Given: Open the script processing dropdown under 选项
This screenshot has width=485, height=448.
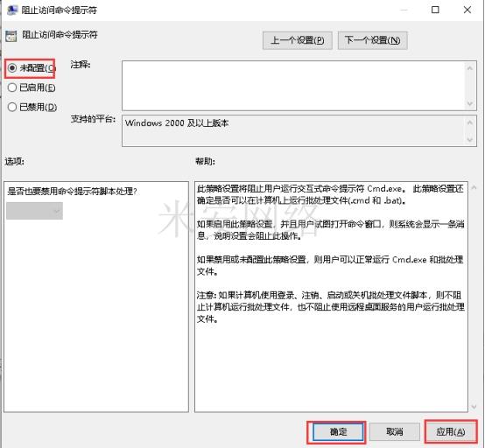Looking at the screenshot, I should click(34, 211).
